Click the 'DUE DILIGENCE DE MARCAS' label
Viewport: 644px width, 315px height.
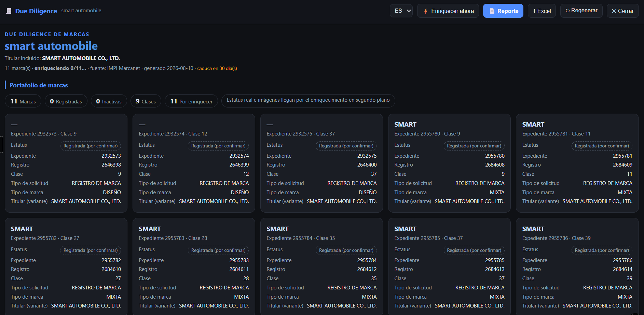(47, 34)
